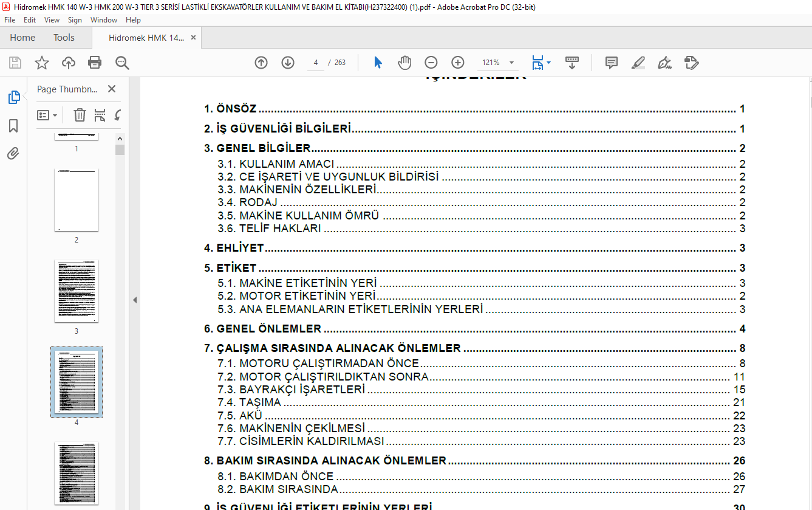This screenshot has height=510, width=812.
Task: Select page 3 thumbnail
Action: (77, 291)
